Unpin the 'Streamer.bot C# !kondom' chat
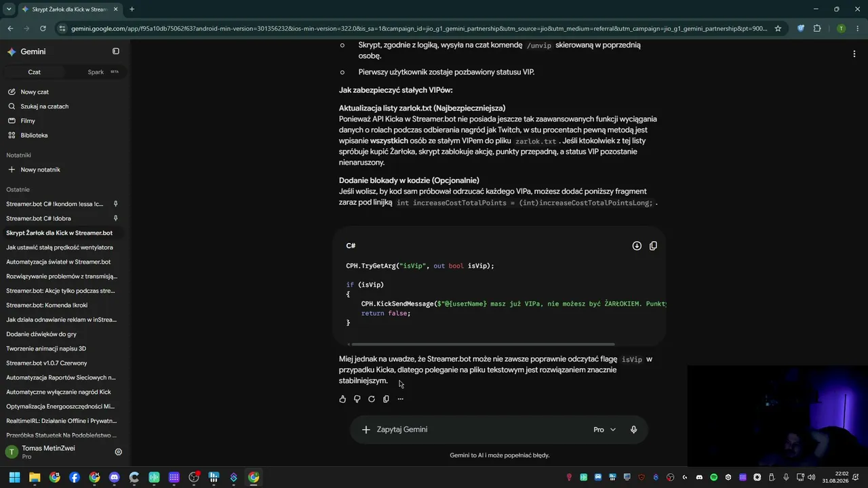Image resolution: width=868 pixels, height=488 pixels. click(x=116, y=204)
